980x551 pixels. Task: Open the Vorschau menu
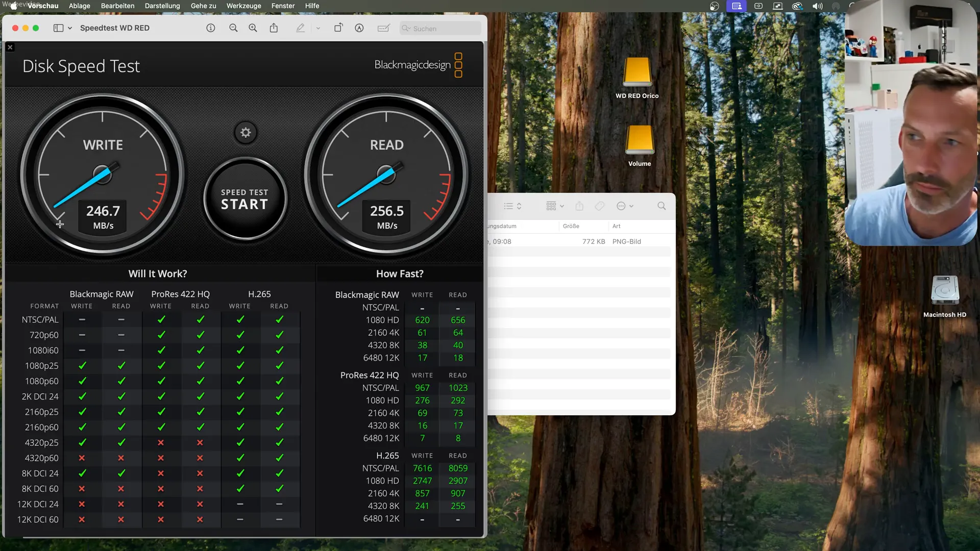pos(43,6)
